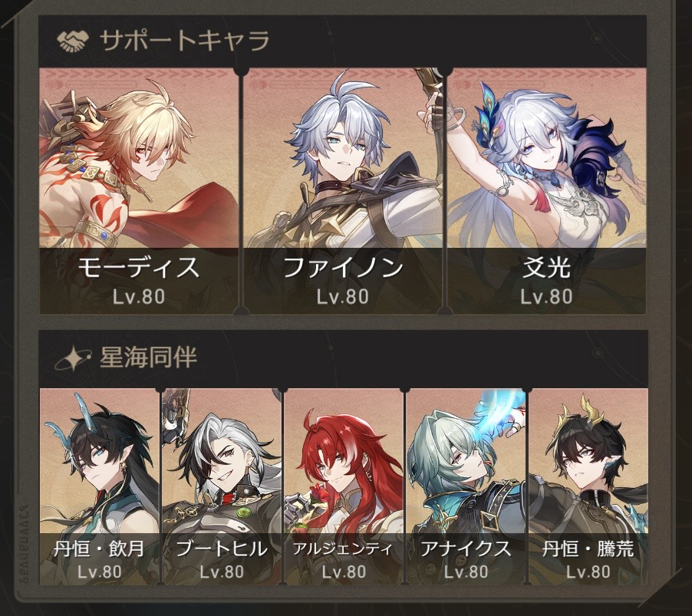
Task: Click the サポートキャラ section header text
Action: point(184,41)
